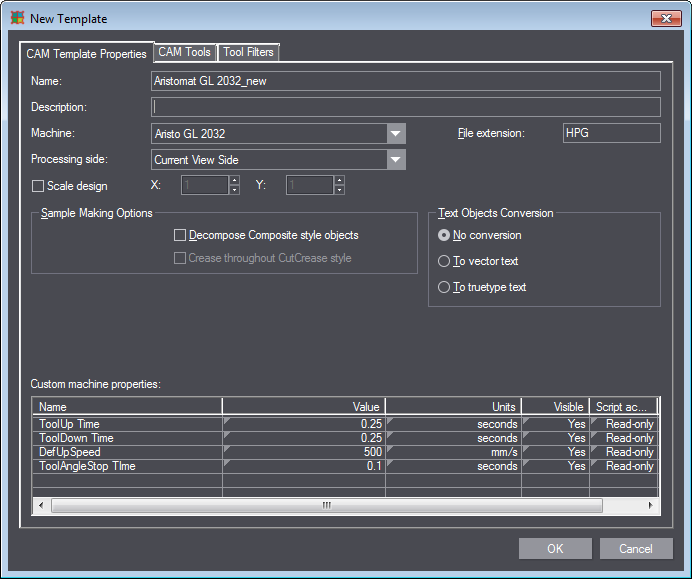Expand the Processing side dropdown
The height and width of the screenshot is (579, 692).
coord(396,160)
